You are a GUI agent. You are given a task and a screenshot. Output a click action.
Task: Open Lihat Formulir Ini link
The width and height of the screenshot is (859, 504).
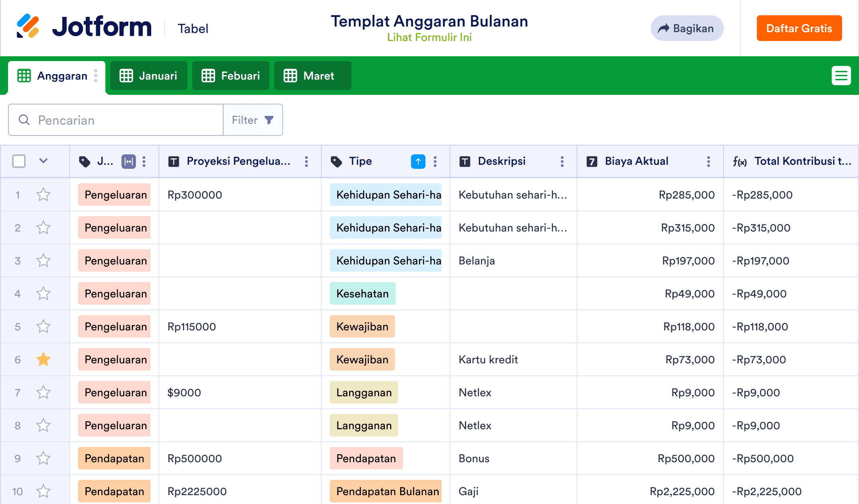[x=429, y=37]
